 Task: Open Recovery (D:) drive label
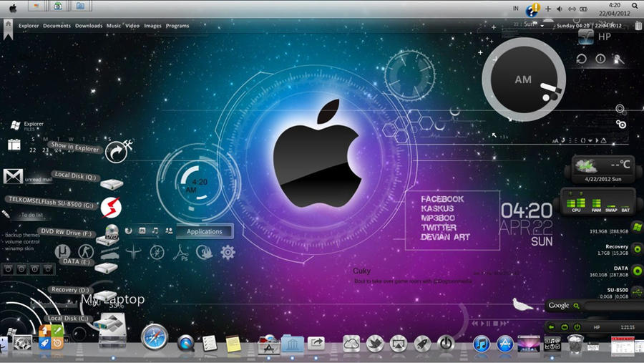pyautogui.click(x=70, y=289)
